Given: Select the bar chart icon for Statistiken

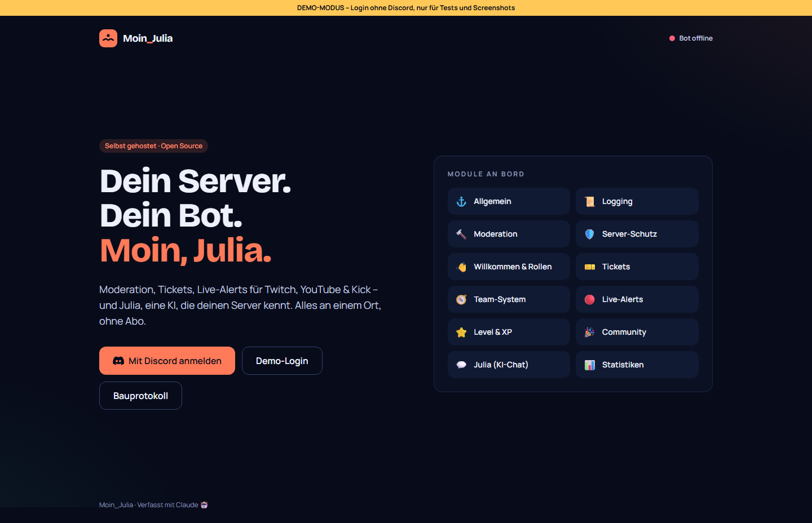Looking at the screenshot, I should 590,365.
